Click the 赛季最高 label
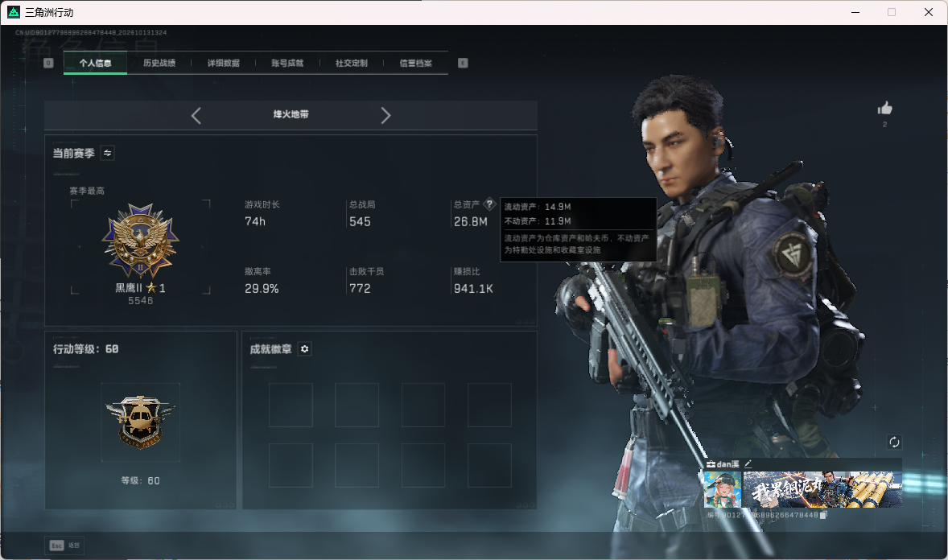 (87, 191)
